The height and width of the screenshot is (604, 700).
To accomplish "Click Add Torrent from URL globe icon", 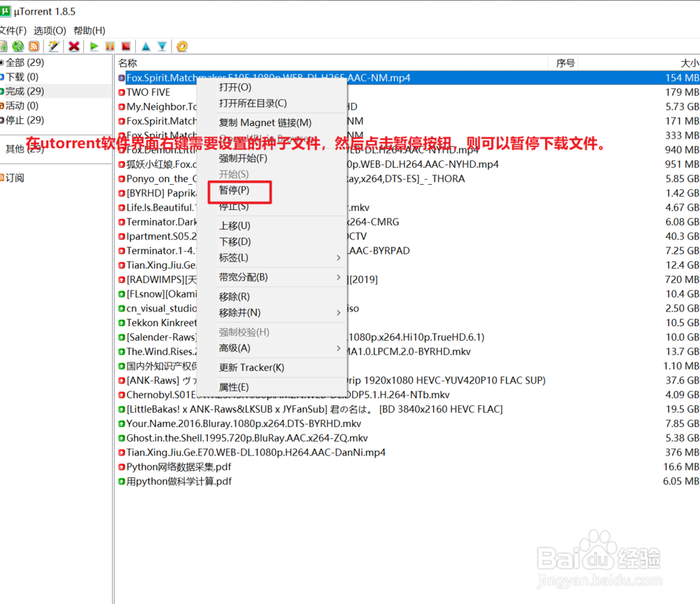I will (x=18, y=46).
